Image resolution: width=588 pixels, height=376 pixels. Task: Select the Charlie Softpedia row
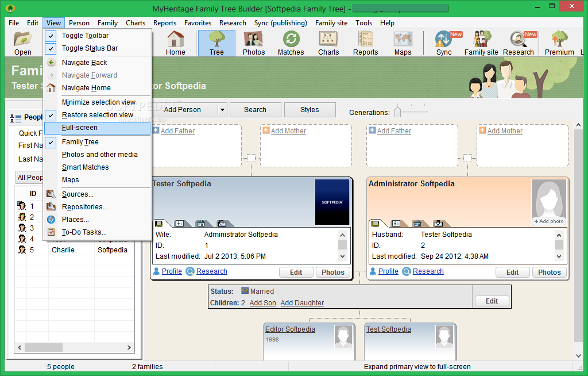74,250
